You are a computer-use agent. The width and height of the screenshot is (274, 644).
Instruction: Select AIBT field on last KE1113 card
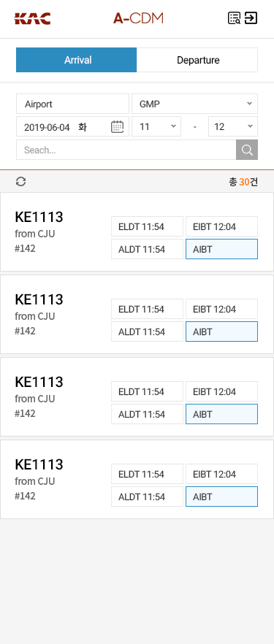[x=222, y=497]
